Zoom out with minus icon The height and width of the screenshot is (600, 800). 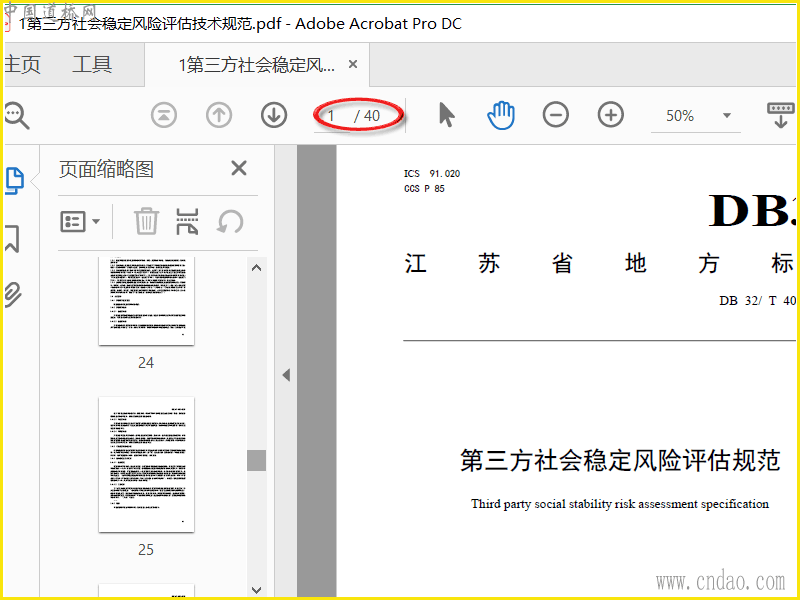pos(556,115)
